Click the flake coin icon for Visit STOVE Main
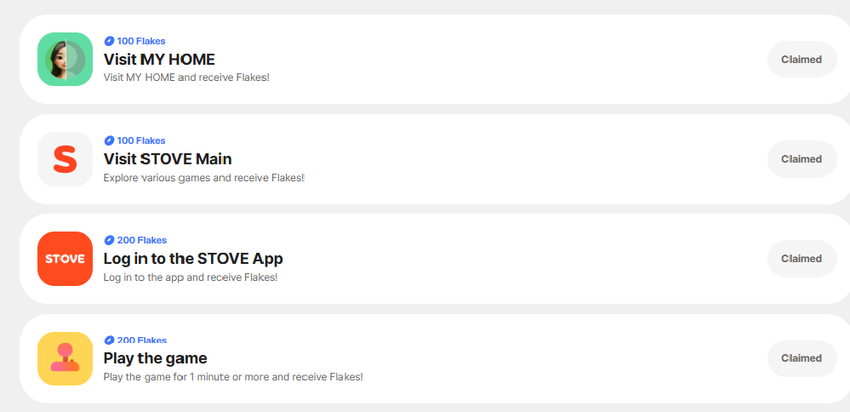The height and width of the screenshot is (412, 850). (109, 141)
